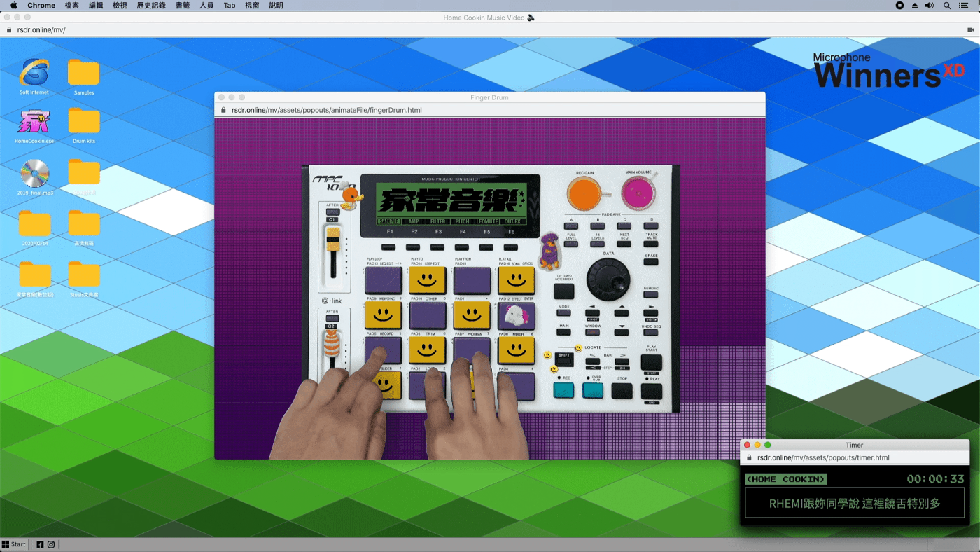Screen dimensions: 980x552
Task: Hit the PLAY button on the MPC
Action: [x=651, y=391]
